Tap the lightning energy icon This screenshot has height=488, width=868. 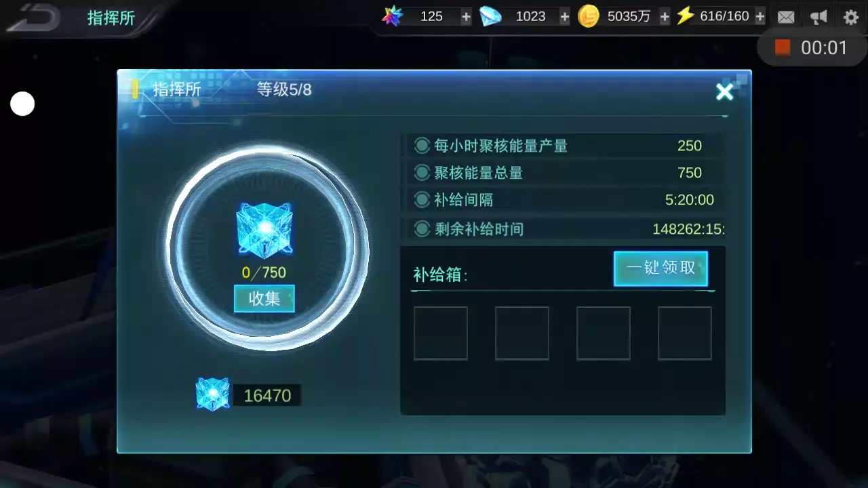pyautogui.click(x=686, y=16)
